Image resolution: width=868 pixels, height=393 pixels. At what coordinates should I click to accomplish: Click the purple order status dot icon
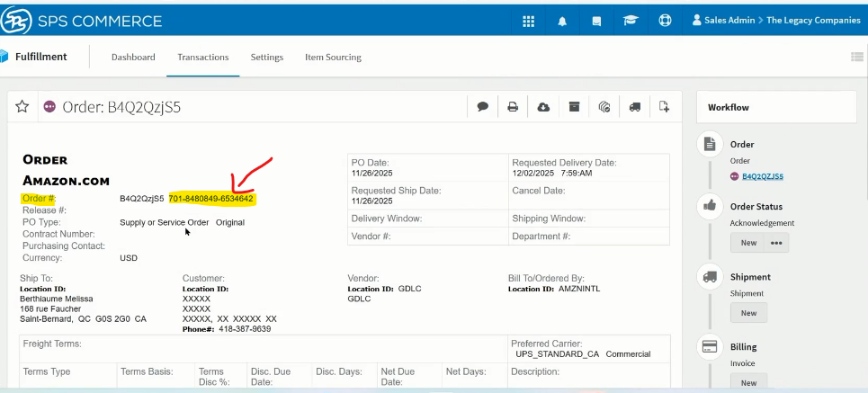tap(49, 107)
